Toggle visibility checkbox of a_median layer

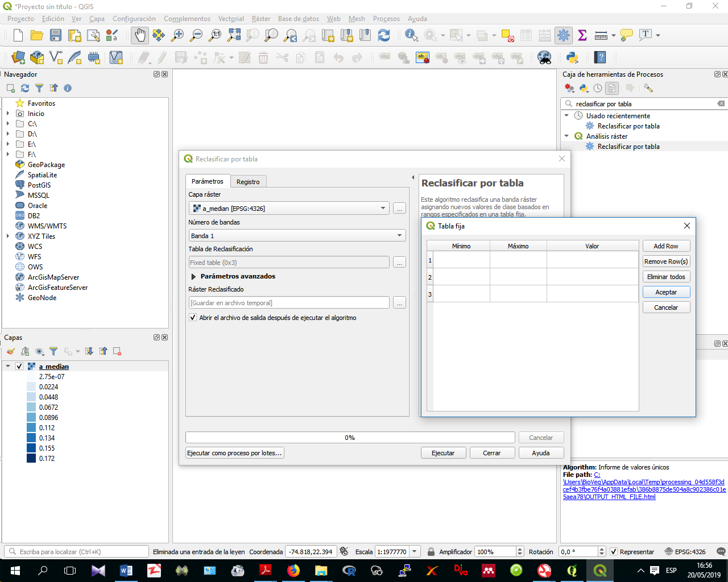[19, 367]
